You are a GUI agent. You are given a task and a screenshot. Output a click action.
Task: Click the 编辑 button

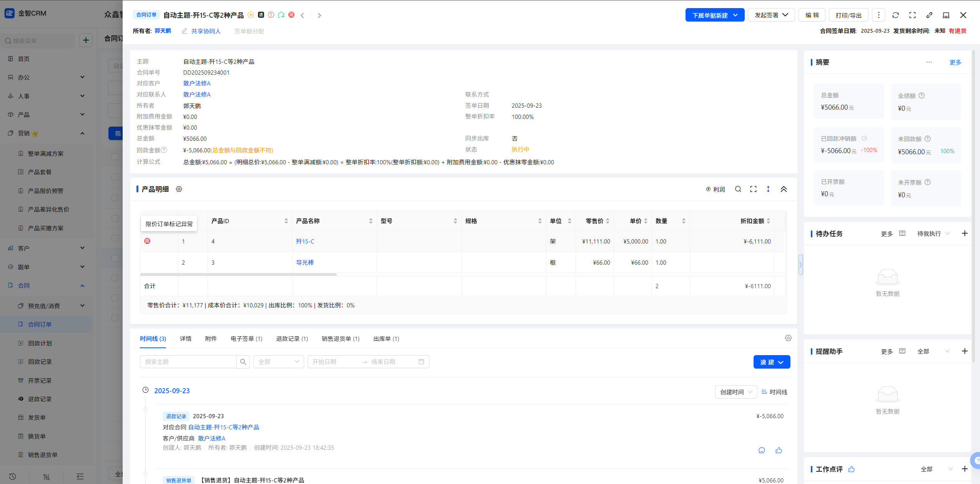point(812,15)
